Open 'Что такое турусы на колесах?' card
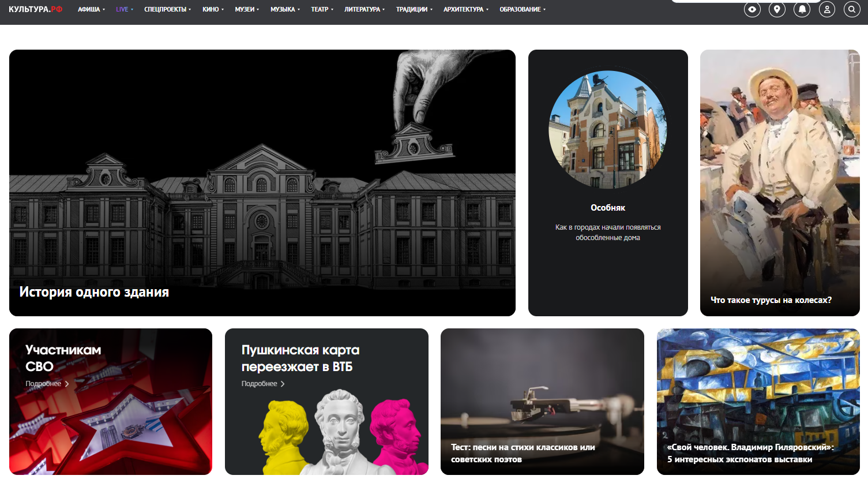 click(780, 183)
